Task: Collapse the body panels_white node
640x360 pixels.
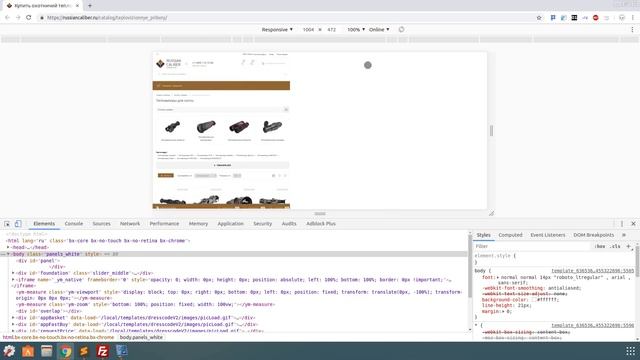Action: point(8,254)
